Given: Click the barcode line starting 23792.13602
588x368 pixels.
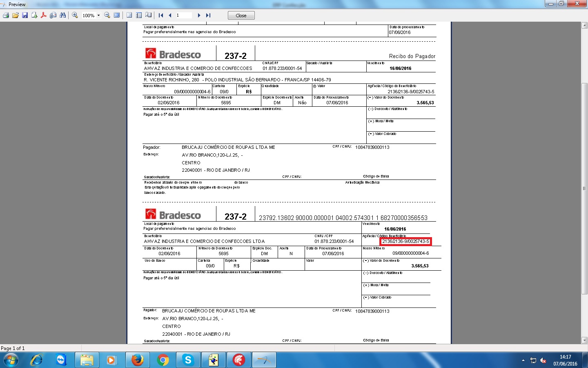Looking at the screenshot, I should pyautogui.click(x=343, y=218).
